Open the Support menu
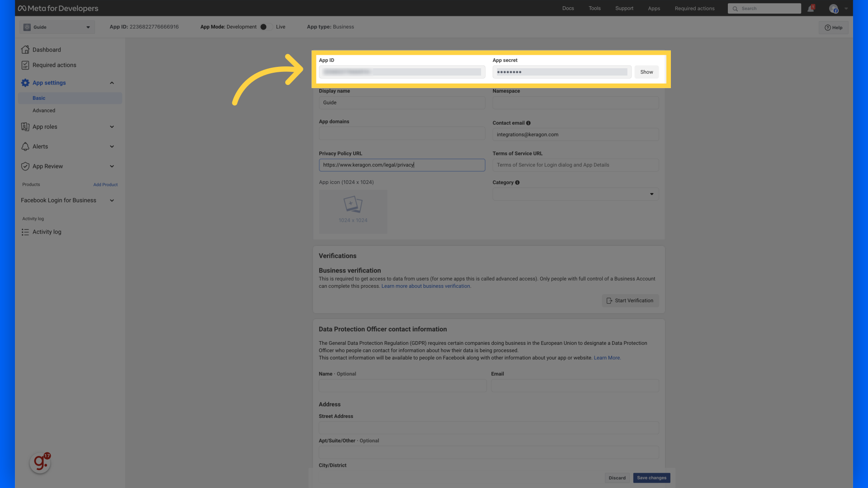 pyautogui.click(x=624, y=9)
